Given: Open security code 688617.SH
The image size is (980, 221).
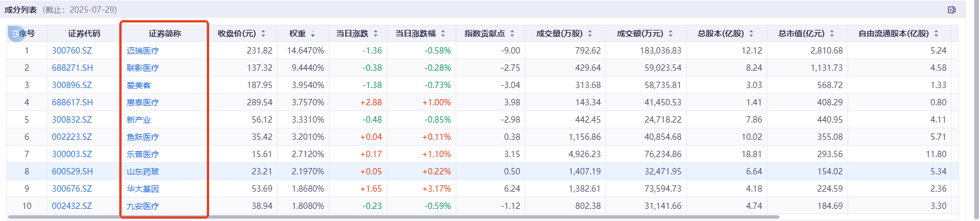Looking at the screenshot, I should point(73,102).
